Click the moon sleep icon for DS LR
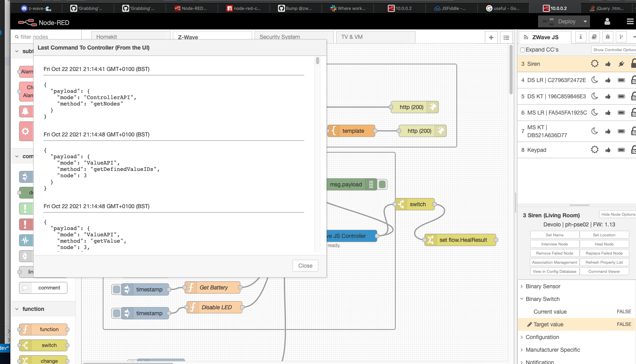The image size is (636, 364). click(595, 80)
